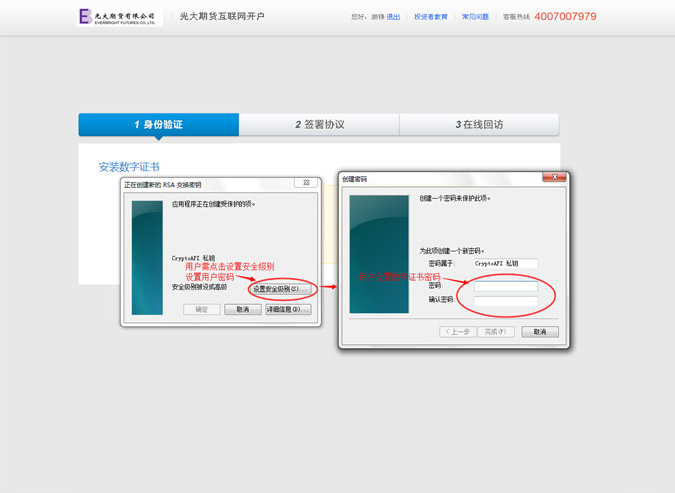Click the Everbright Futures company logo
675x493 pixels.
click(120, 17)
